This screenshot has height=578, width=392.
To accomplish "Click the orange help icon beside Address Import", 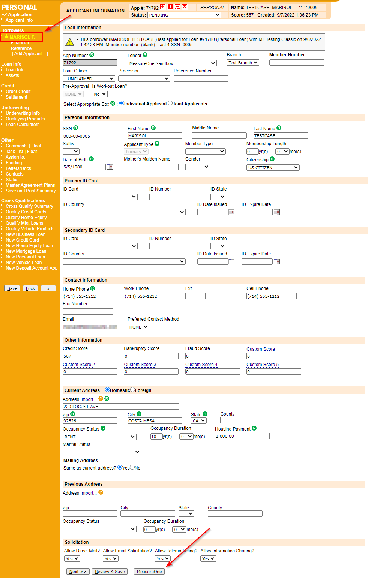I will click(x=100, y=399).
